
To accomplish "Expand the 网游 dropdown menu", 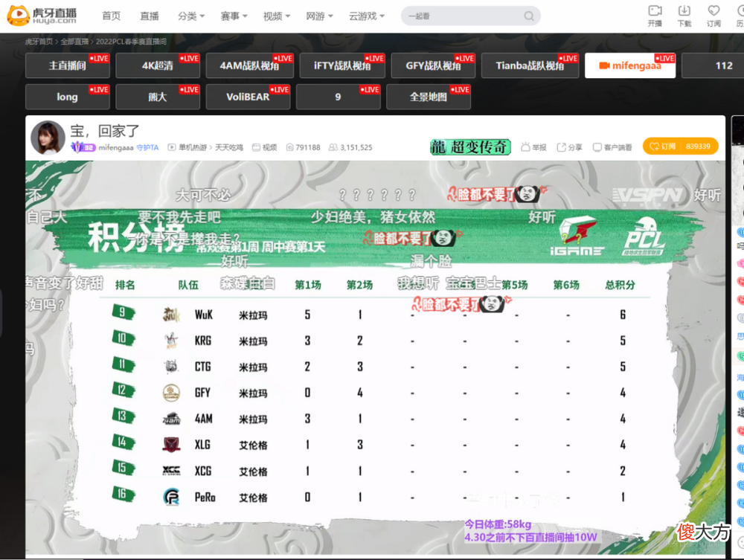I will pos(319,16).
